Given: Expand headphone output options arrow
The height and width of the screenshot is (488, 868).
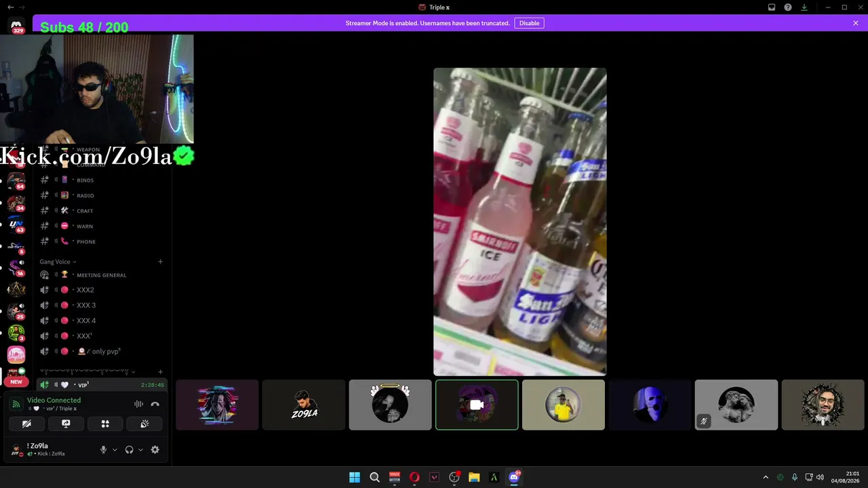Looking at the screenshot, I should coord(140,449).
